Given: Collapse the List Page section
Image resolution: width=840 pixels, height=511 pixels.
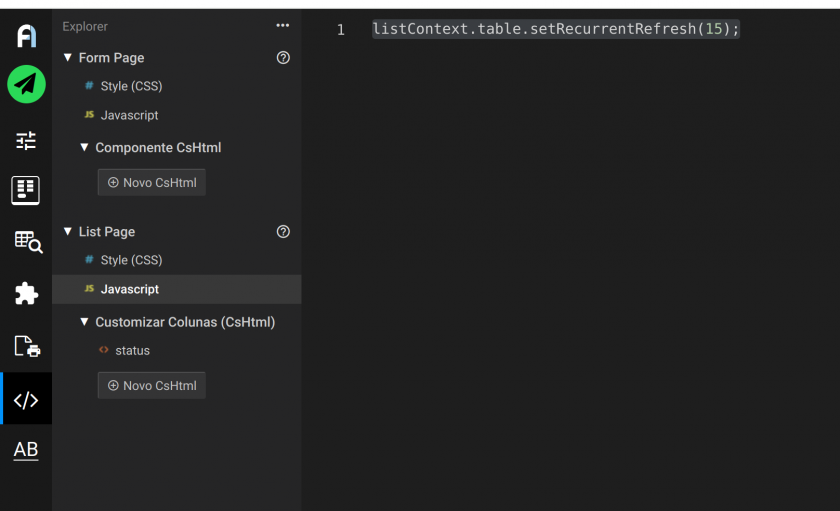Looking at the screenshot, I should tap(68, 232).
